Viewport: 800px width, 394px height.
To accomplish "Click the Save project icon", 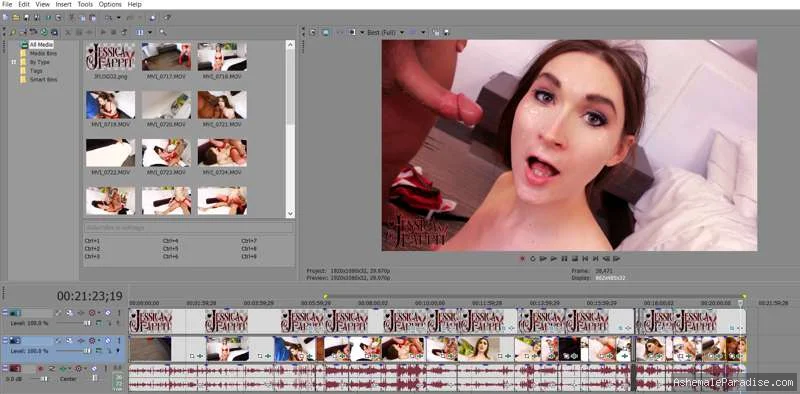I will 27,18.
